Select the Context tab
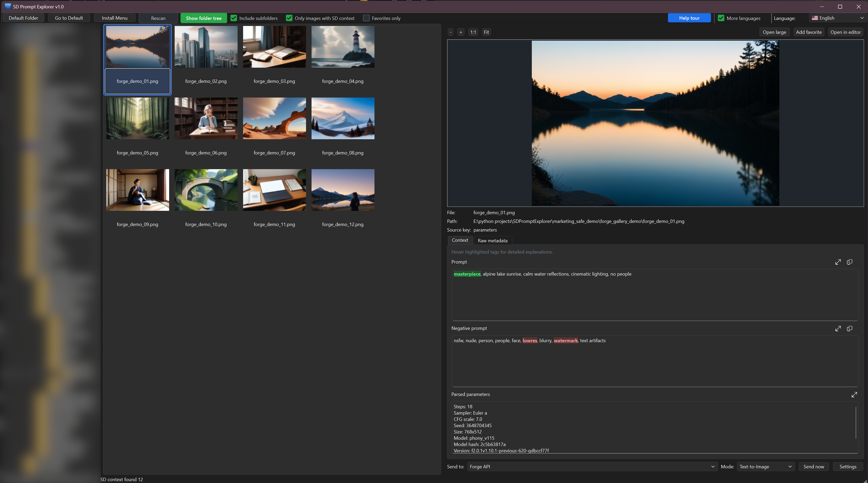 (x=460, y=240)
